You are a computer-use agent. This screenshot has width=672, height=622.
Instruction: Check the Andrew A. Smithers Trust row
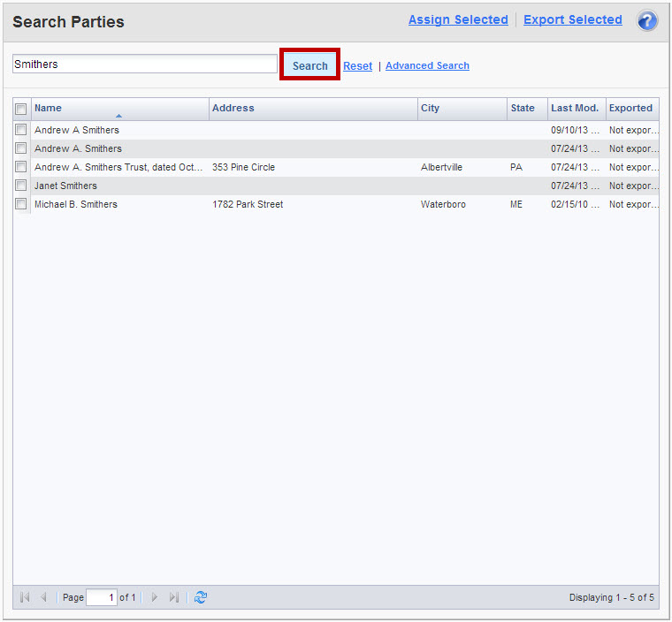point(20,167)
